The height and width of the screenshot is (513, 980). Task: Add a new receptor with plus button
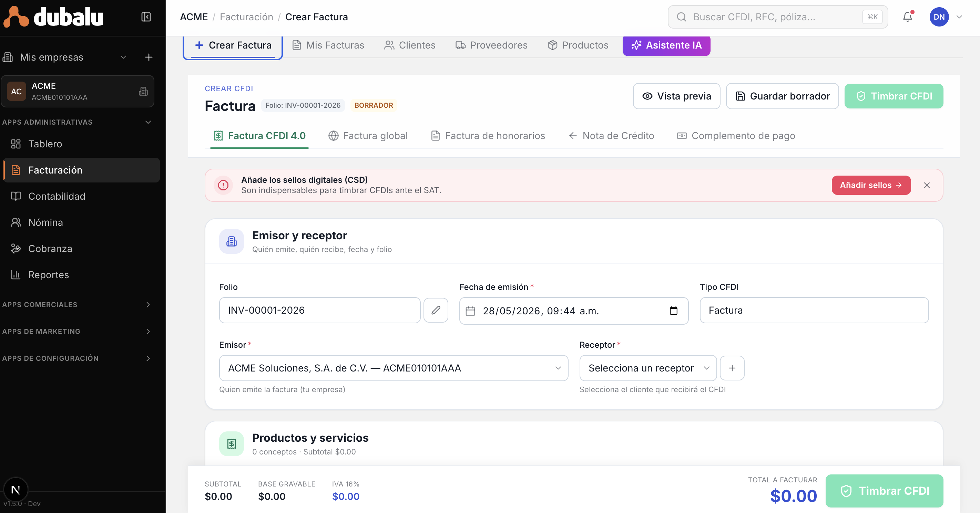click(732, 368)
